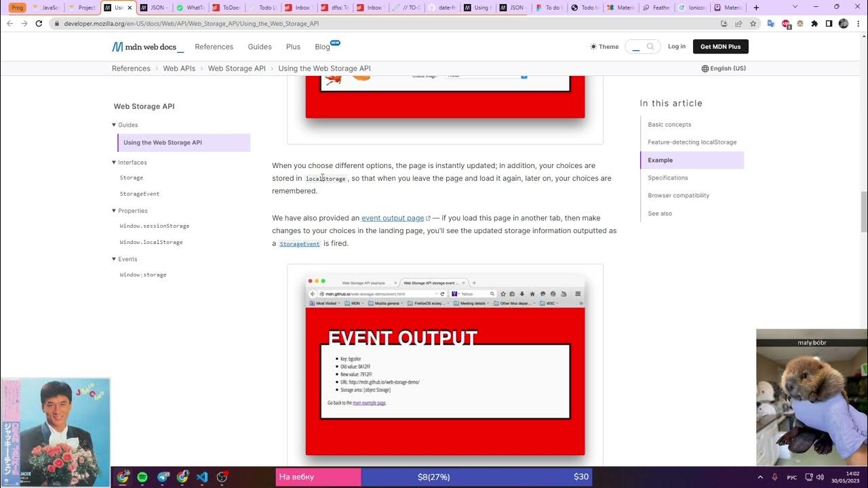Screen dimensions: 868x488
Task: Open the References menu
Action: 214,47
